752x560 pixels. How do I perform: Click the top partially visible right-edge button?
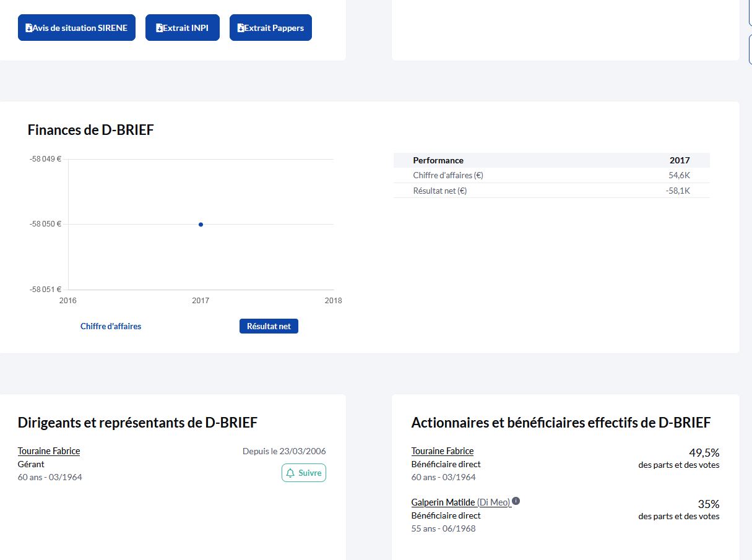click(x=750, y=12)
